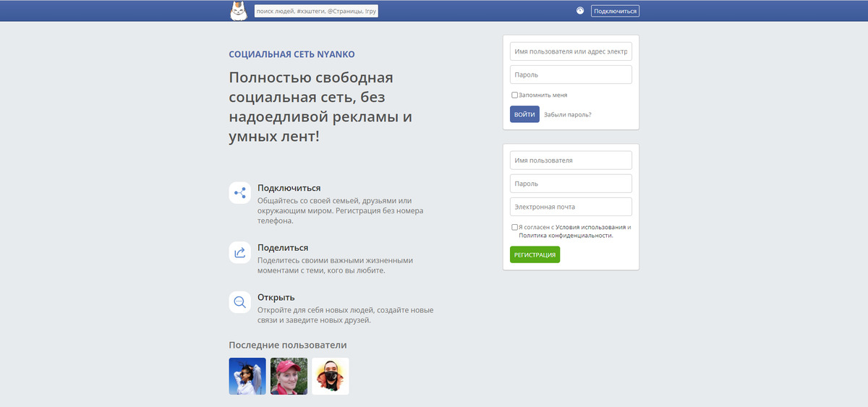
Task: Select the Пароль field in the login form
Action: (571, 74)
